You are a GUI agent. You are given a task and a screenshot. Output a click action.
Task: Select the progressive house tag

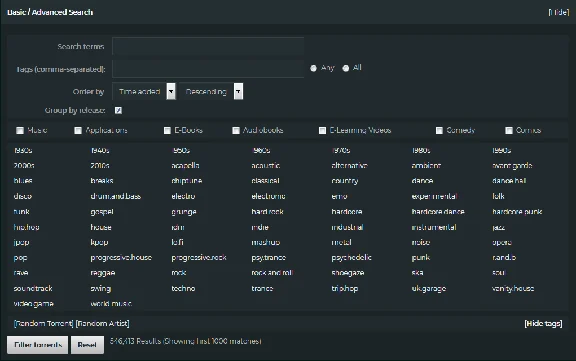click(x=121, y=258)
